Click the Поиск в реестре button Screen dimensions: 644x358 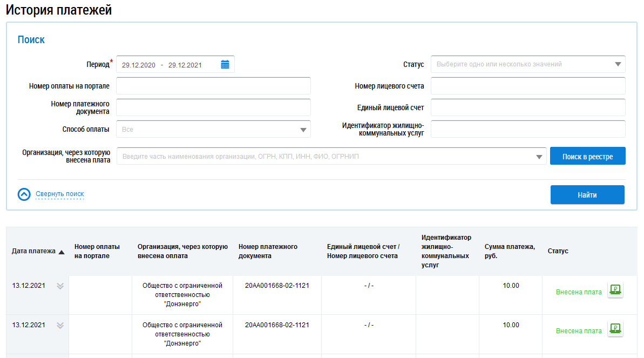[587, 157]
